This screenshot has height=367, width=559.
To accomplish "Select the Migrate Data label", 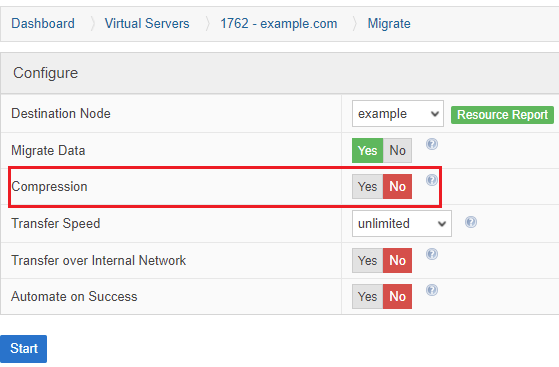I will (x=48, y=151).
